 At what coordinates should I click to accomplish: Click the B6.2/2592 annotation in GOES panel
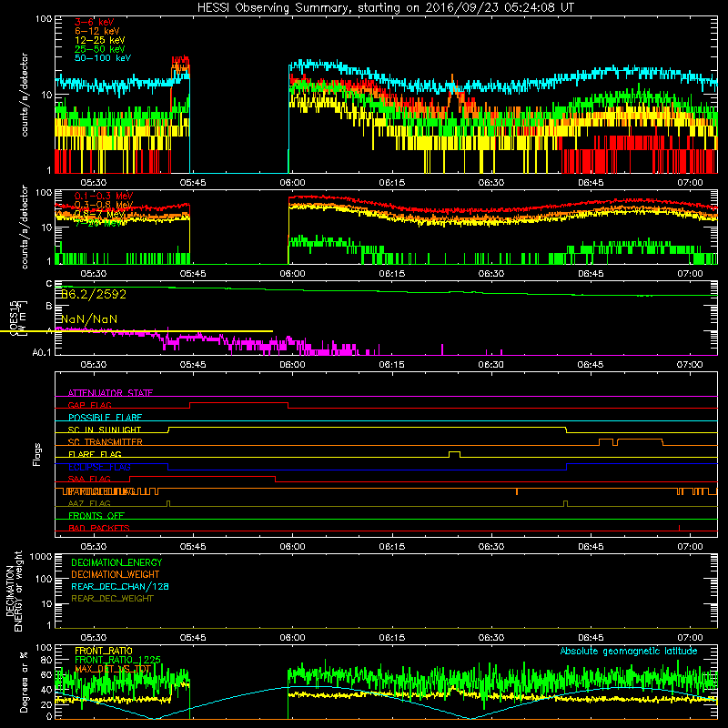click(x=94, y=294)
